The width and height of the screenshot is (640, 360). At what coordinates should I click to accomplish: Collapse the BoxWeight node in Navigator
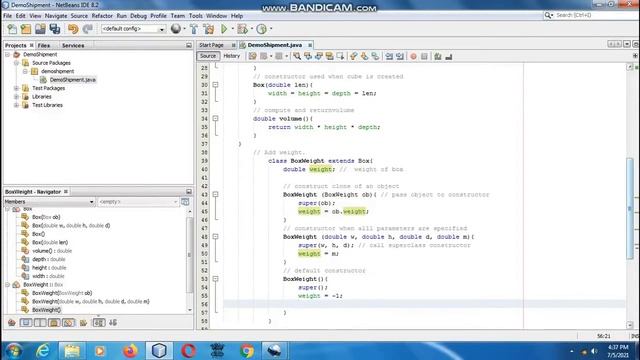coord(8,284)
